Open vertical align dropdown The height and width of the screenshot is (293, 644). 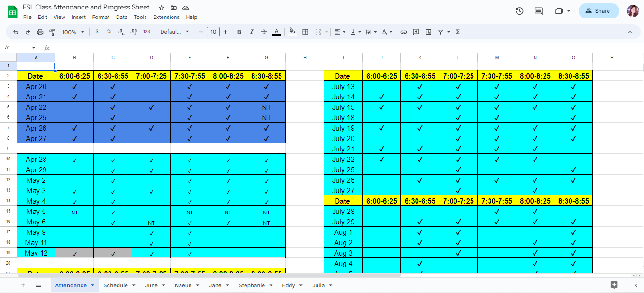(355, 32)
